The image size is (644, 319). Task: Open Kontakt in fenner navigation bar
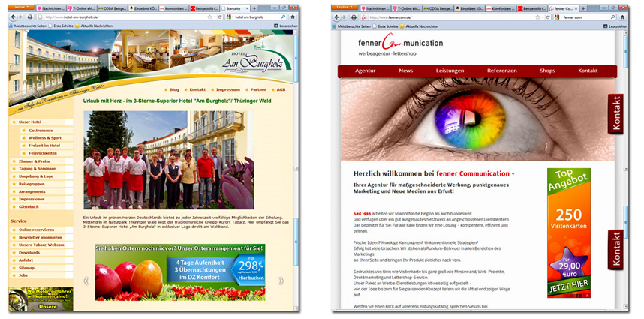pos(588,71)
